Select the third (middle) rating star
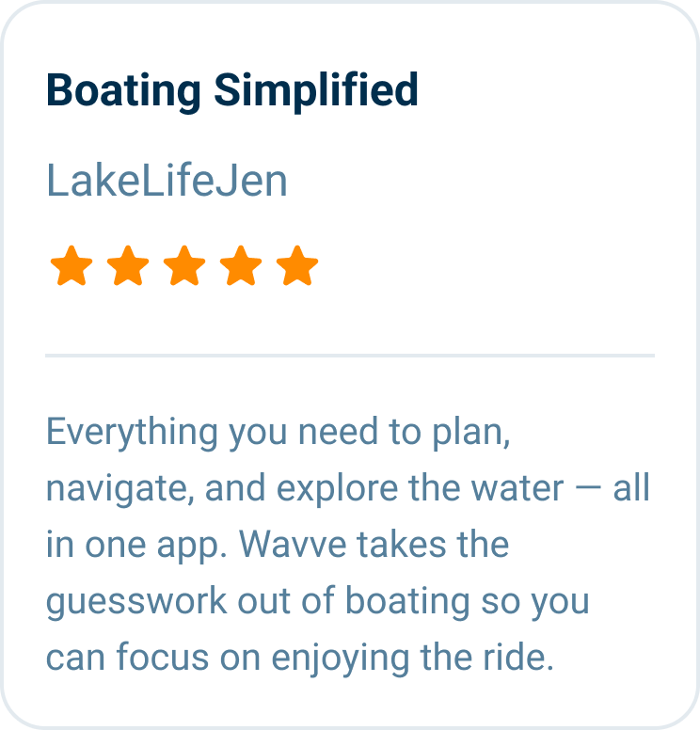 pos(184,266)
